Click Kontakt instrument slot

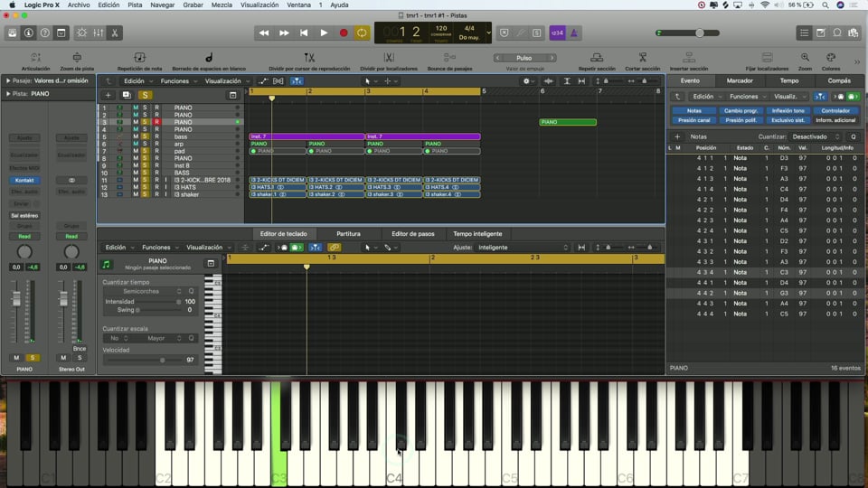pos(24,181)
